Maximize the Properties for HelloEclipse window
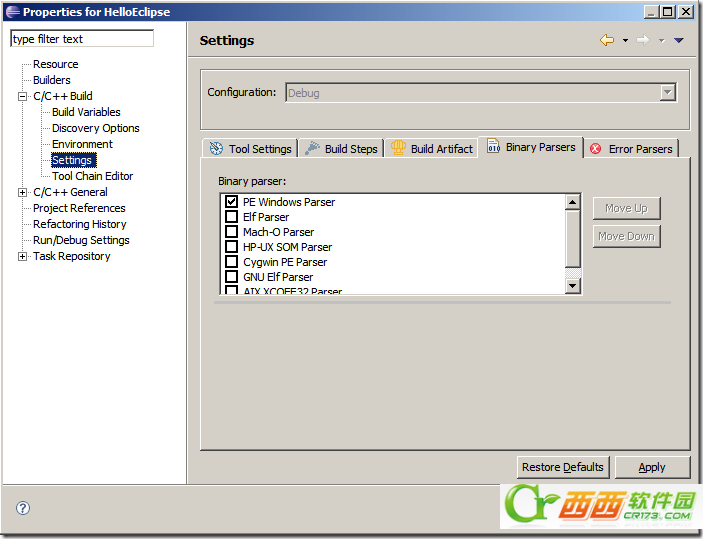 668,12
